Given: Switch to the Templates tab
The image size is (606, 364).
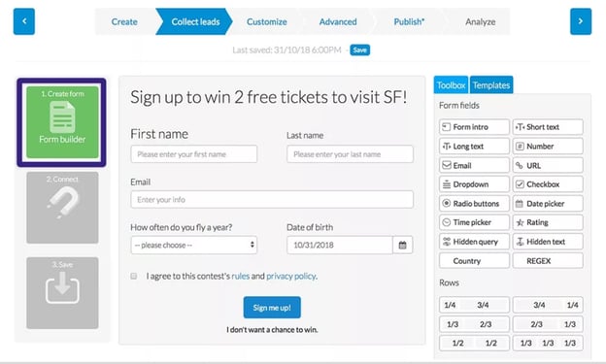Looking at the screenshot, I should pos(491,85).
